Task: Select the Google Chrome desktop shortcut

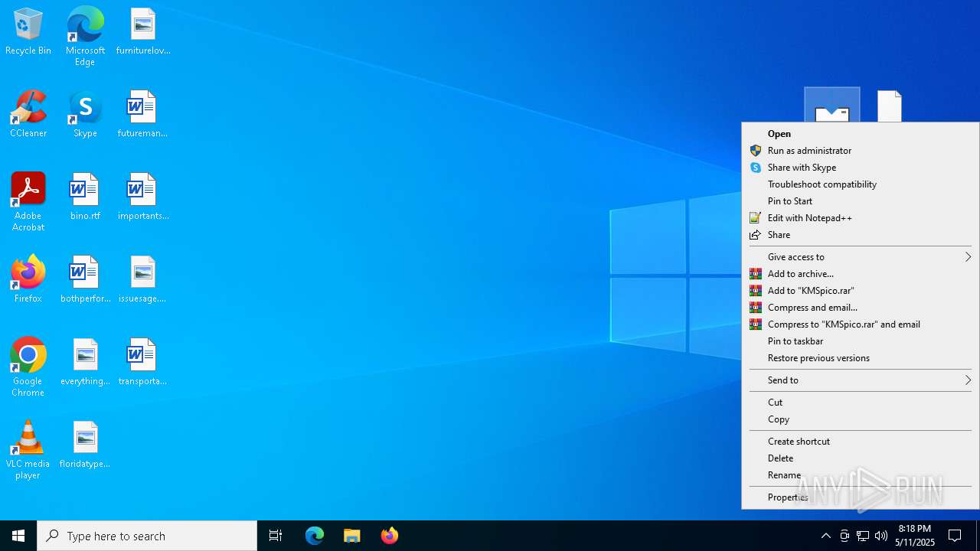Action: point(28,367)
